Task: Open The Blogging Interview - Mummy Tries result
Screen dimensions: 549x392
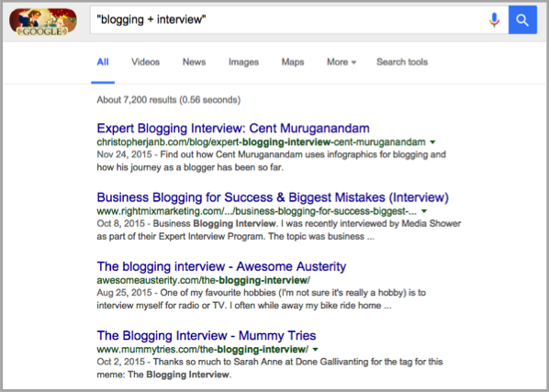Action: (x=207, y=336)
